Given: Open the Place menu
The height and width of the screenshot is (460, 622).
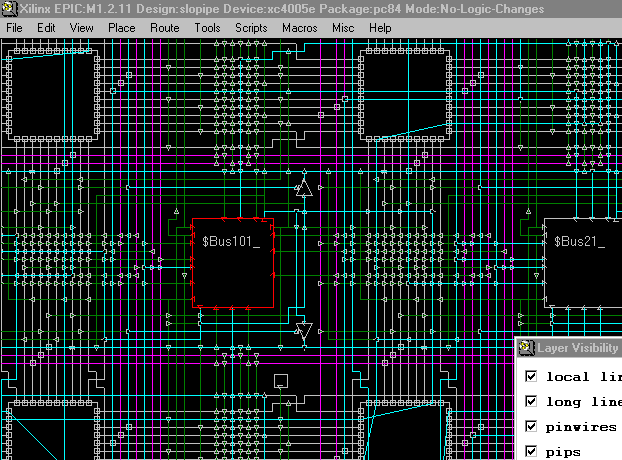Looking at the screenshot, I should click(x=122, y=28).
